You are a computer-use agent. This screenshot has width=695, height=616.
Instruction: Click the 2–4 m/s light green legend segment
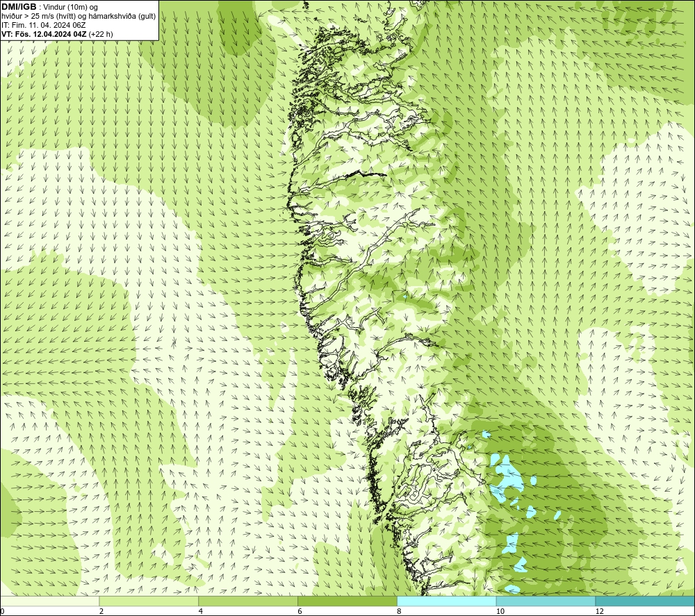tap(149, 601)
